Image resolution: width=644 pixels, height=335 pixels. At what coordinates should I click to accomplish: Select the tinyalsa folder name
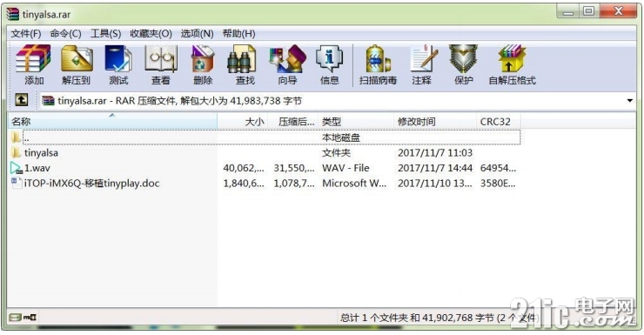(41, 153)
